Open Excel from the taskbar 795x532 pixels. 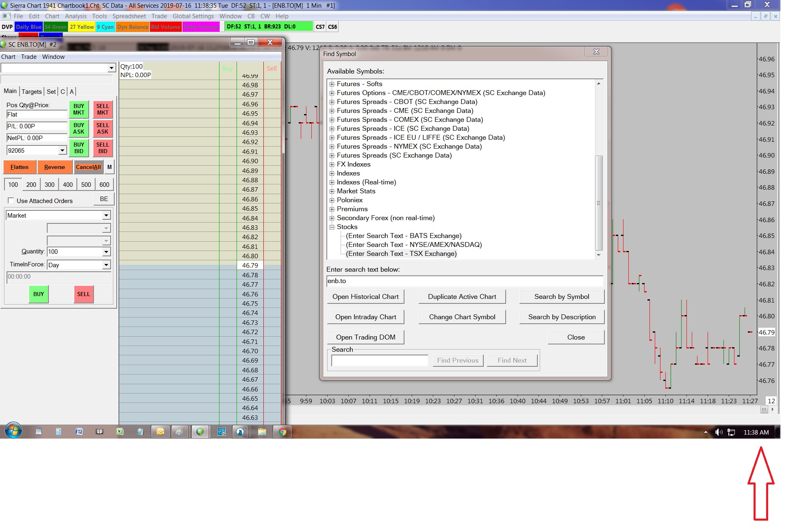[x=120, y=432]
